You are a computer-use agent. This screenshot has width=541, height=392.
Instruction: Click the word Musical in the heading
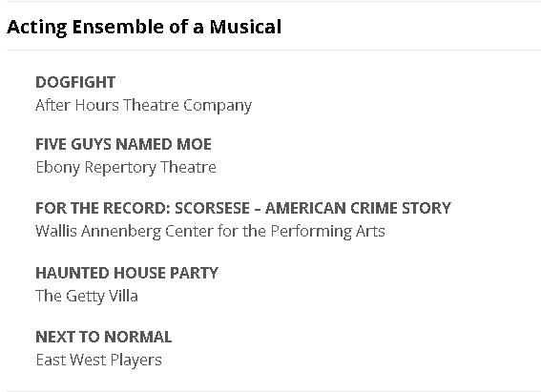[245, 27]
